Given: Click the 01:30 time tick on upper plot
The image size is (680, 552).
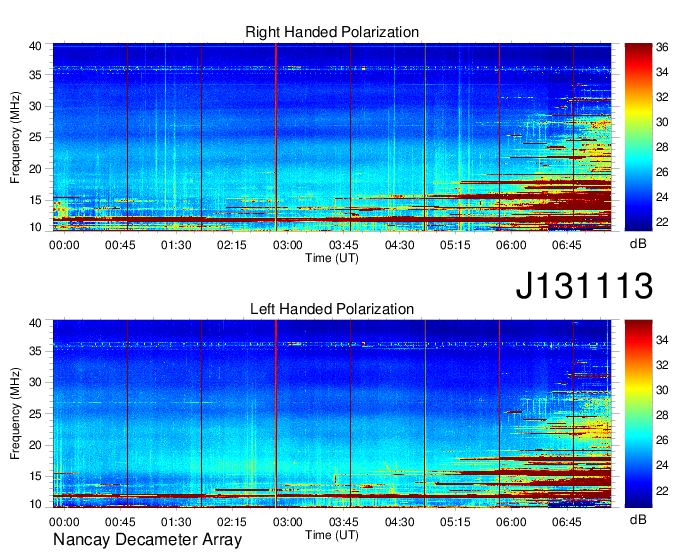Looking at the screenshot, I should point(176,245).
